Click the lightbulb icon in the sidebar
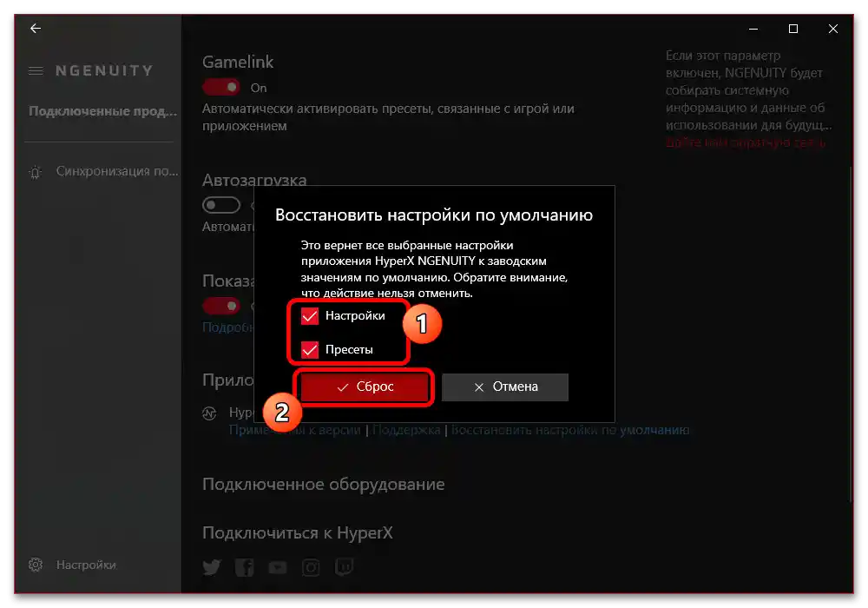 [36, 172]
